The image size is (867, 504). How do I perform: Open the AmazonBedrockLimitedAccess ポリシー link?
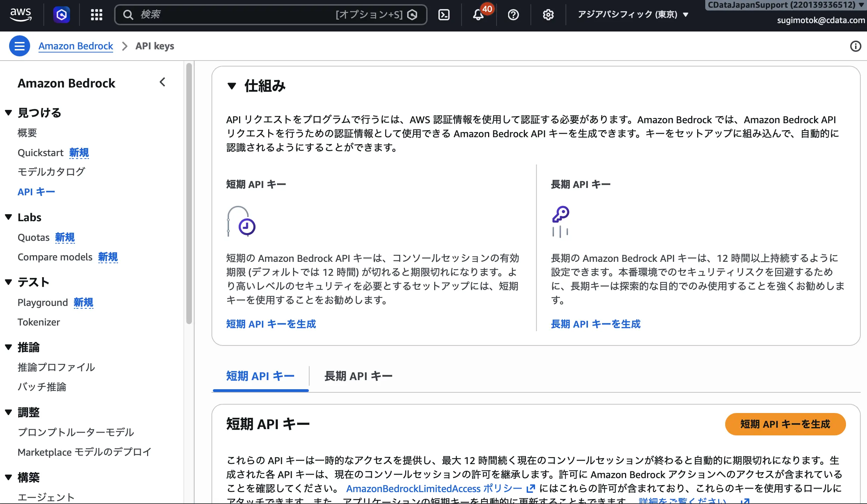pyautogui.click(x=434, y=488)
